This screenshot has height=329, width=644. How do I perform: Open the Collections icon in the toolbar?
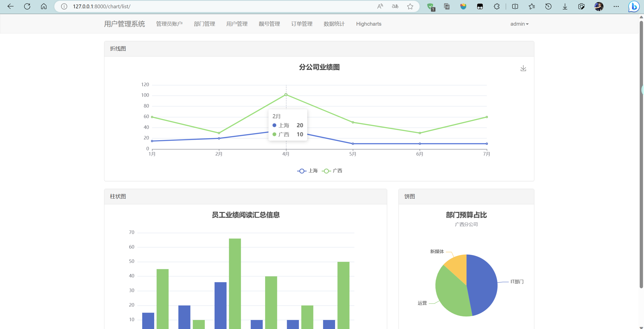coord(447,6)
